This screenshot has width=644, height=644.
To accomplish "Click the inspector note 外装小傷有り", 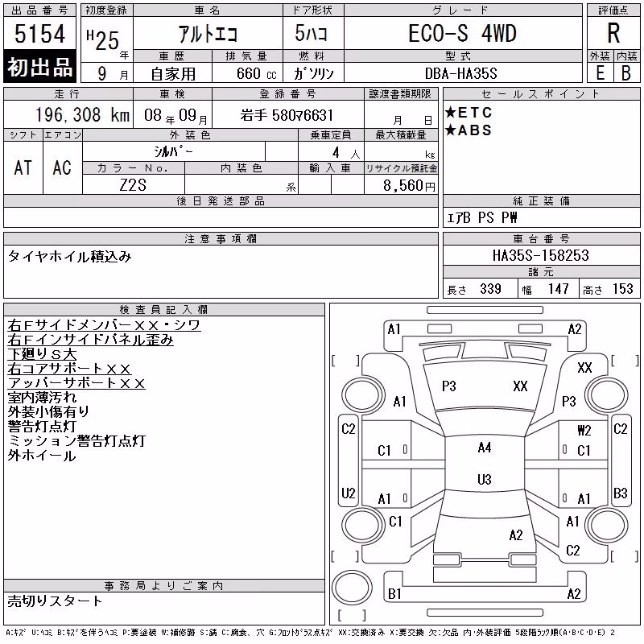I will (48, 411).
